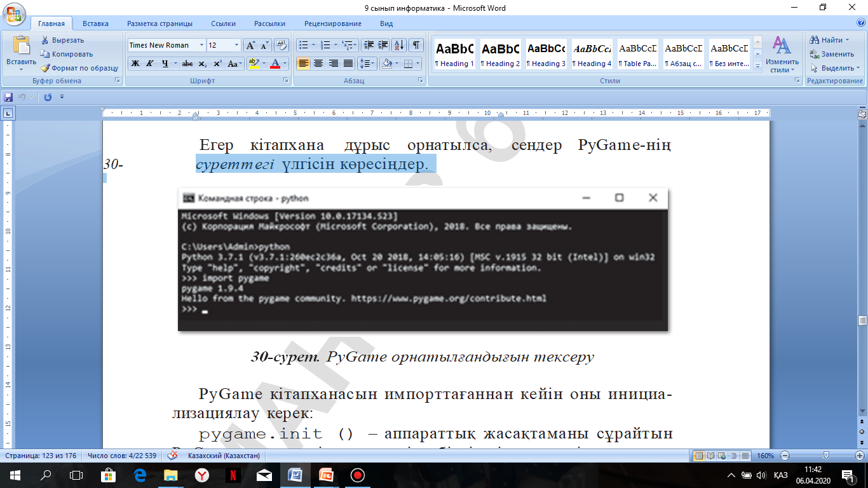Toggle Print Layout view in the status bar
The height and width of the screenshot is (488, 868).
(x=699, y=456)
